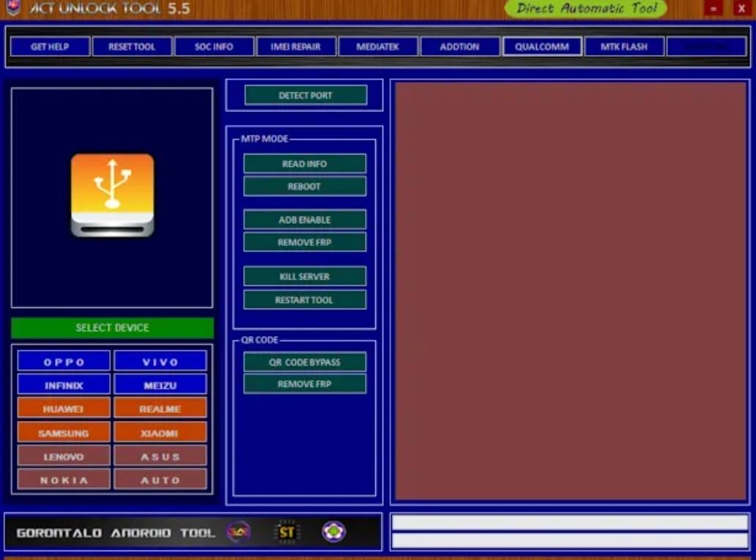This screenshot has width=756, height=560.
Task: Click READ INFO in MTP Mode
Action: (304, 163)
